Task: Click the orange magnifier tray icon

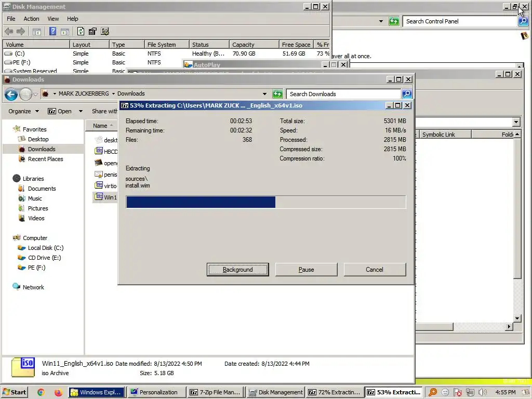Action: coord(433,392)
